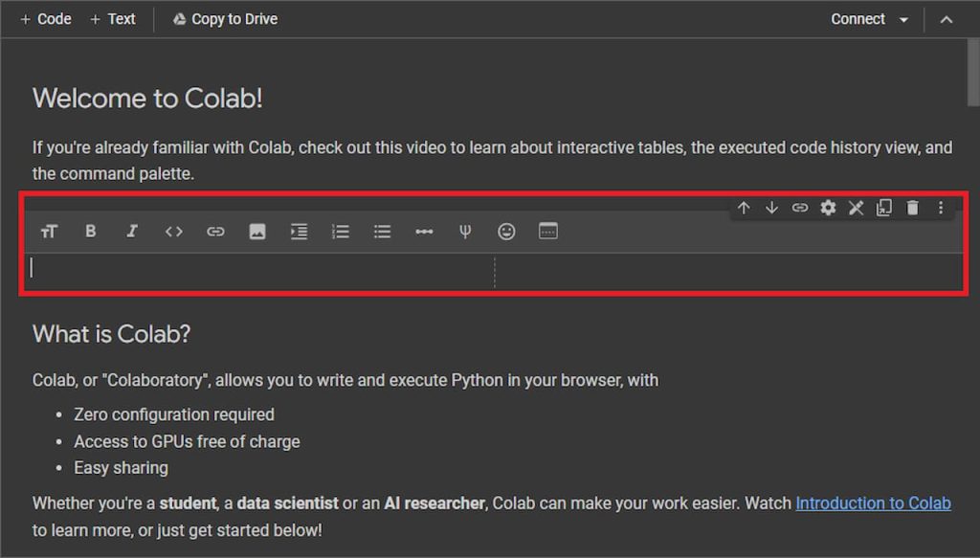
Task: Open the Introduction to Colab link
Action: pos(873,503)
